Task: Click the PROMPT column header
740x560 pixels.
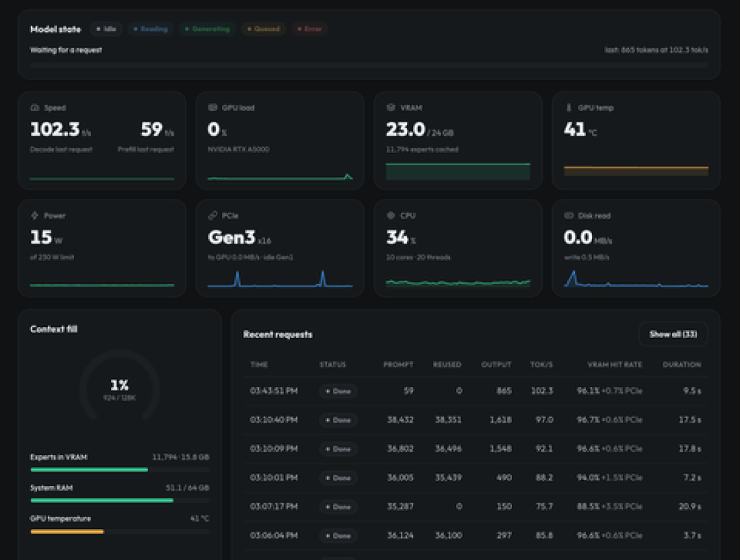Action: pos(398,365)
